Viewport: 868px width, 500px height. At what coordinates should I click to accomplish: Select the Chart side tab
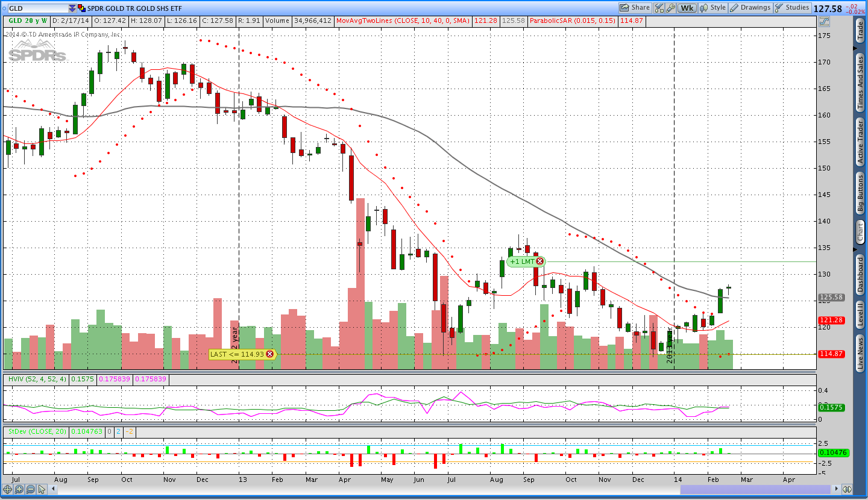860,231
